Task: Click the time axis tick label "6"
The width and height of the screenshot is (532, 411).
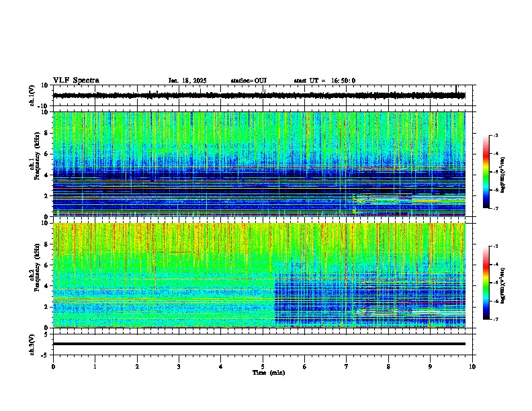Action: [x=305, y=367]
